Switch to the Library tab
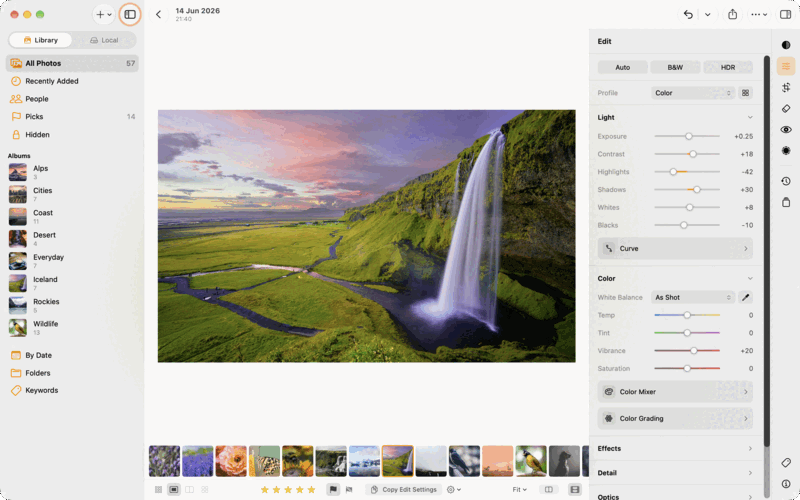 (40, 40)
